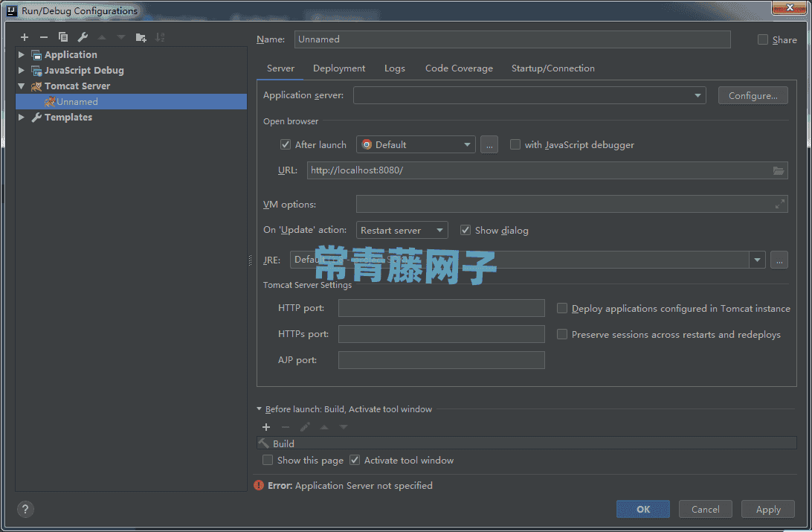The height and width of the screenshot is (532, 812).
Task: Move configuration down with toolbar arrow
Action: (x=121, y=37)
